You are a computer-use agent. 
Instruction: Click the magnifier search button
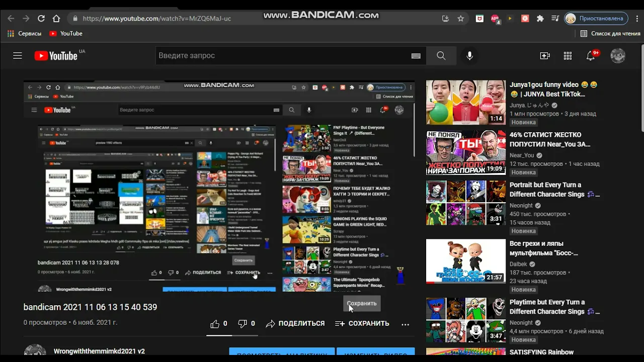[441, 56]
